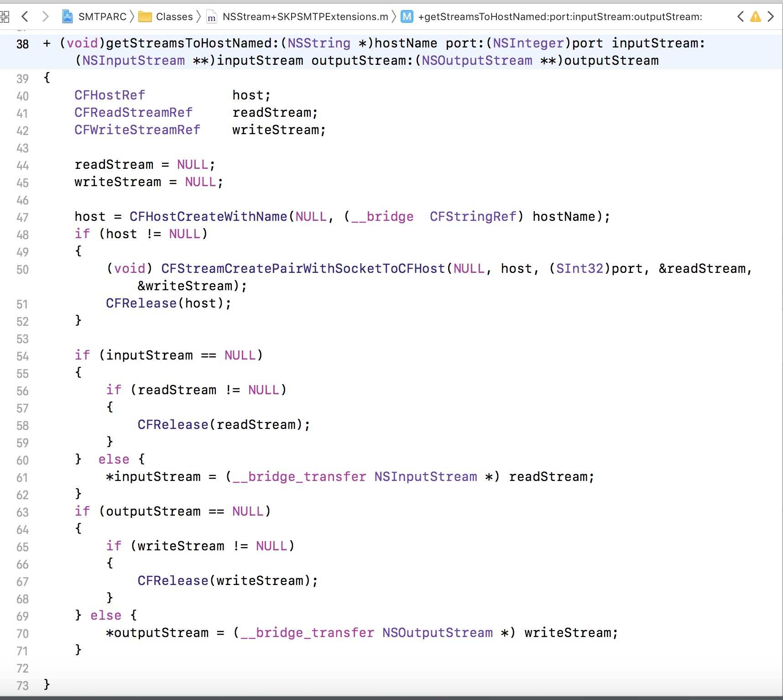Screen dimensions: 783x700
Task: Click line number 47 in gutter
Action: [x=22, y=218]
